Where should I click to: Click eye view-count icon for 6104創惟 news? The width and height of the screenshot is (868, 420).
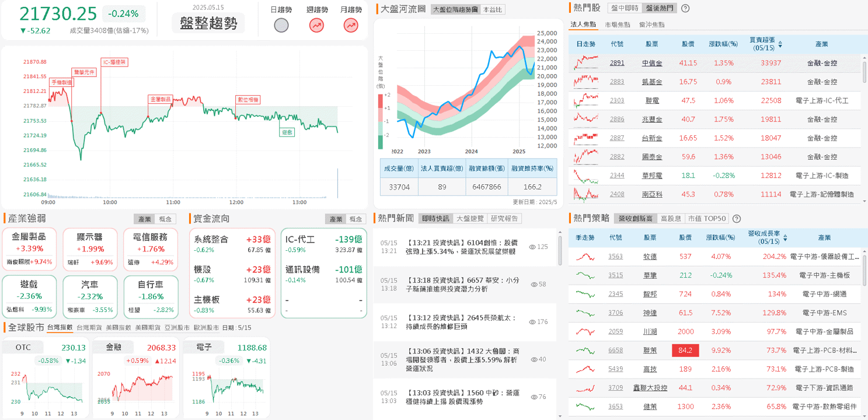point(532,247)
